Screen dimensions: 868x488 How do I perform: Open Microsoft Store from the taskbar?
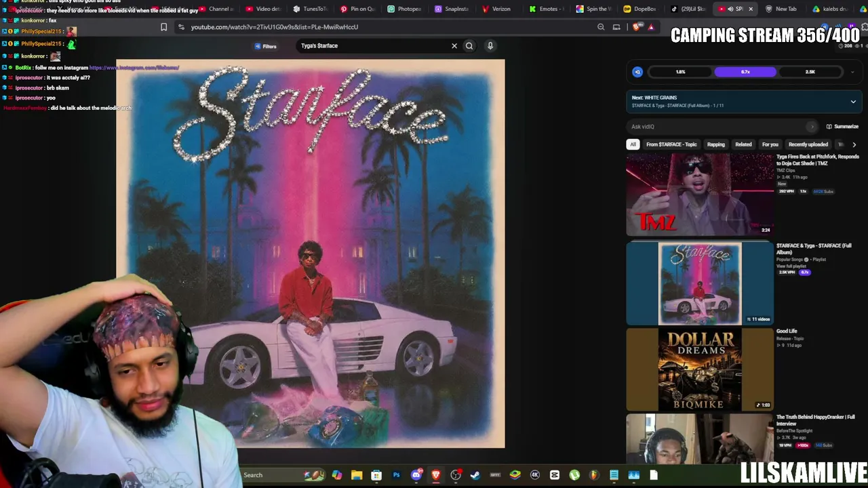click(376, 475)
